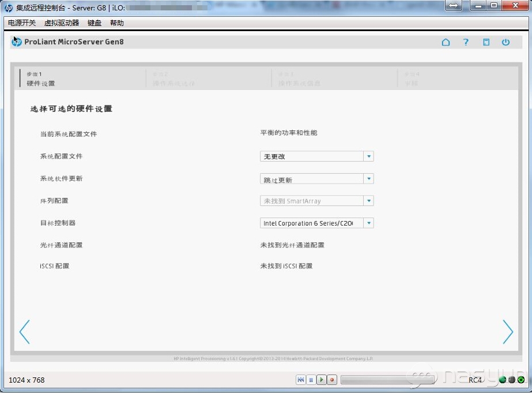The image size is (532, 393).
Task: Click the pause playback button
Action: (x=311, y=380)
